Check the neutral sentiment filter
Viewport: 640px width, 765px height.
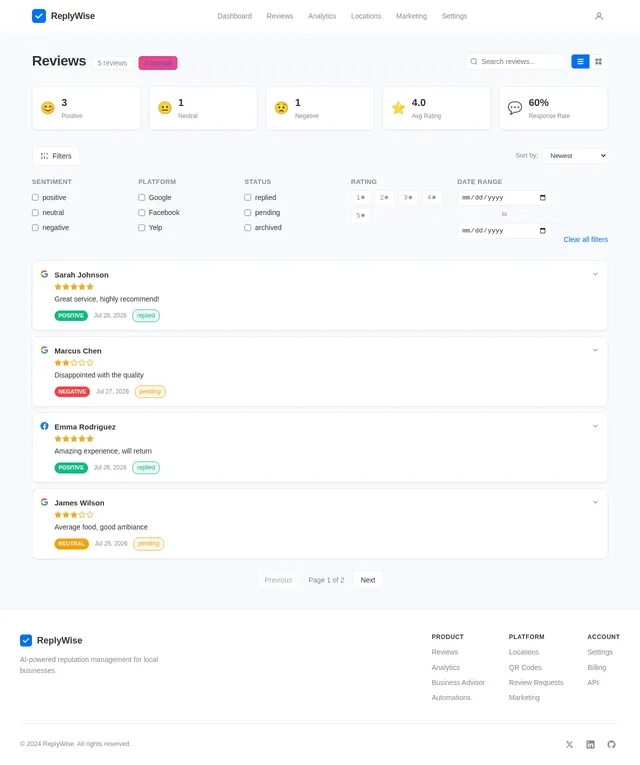coord(35,213)
